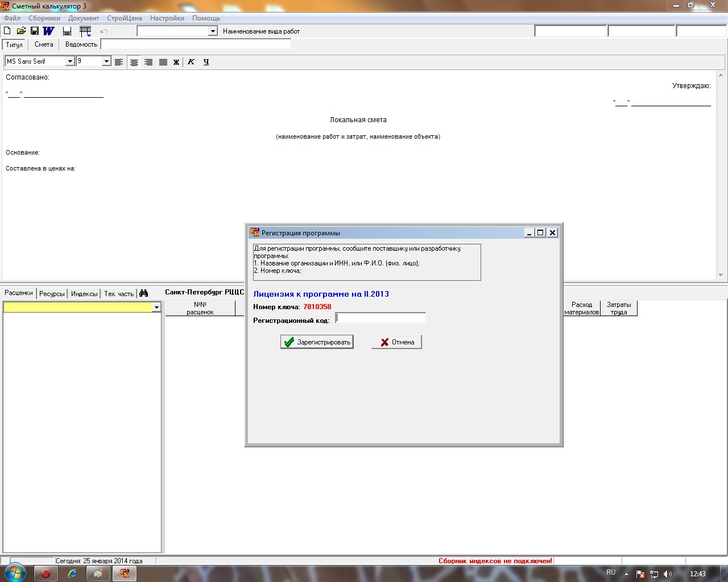Open Internet Explorer from the taskbar
Image resolution: width=728 pixels, height=582 pixels.
click(72, 573)
